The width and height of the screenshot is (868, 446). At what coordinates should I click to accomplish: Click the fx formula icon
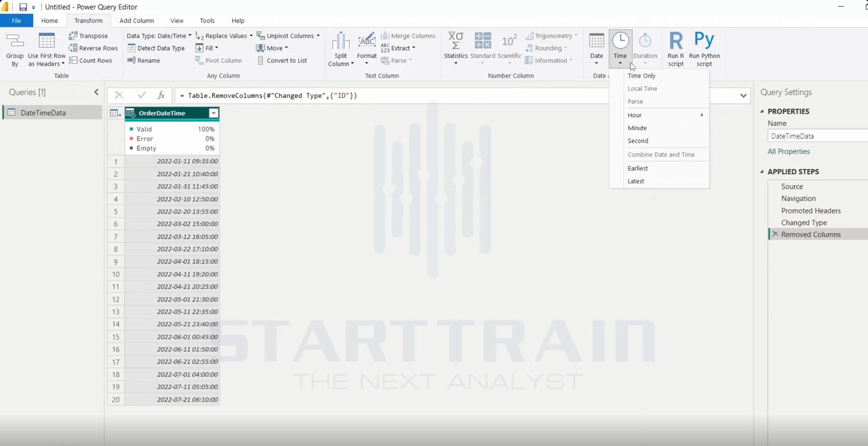161,95
